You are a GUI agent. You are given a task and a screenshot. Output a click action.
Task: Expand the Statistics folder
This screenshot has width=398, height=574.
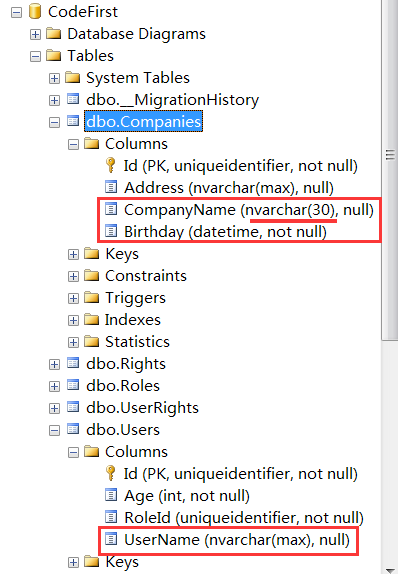[x=73, y=343]
